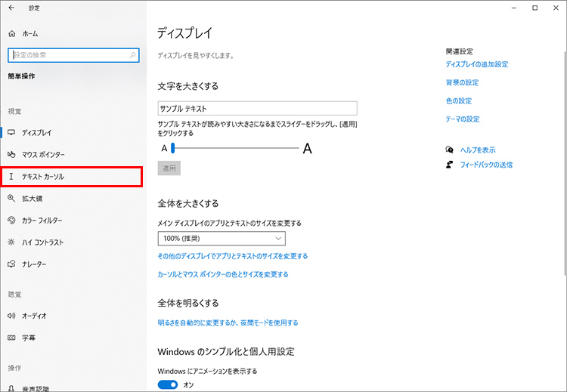Image resolution: width=567 pixels, height=392 pixels.
Task: Click the search magnifier icon
Action: pyautogui.click(x=133, y=55)
